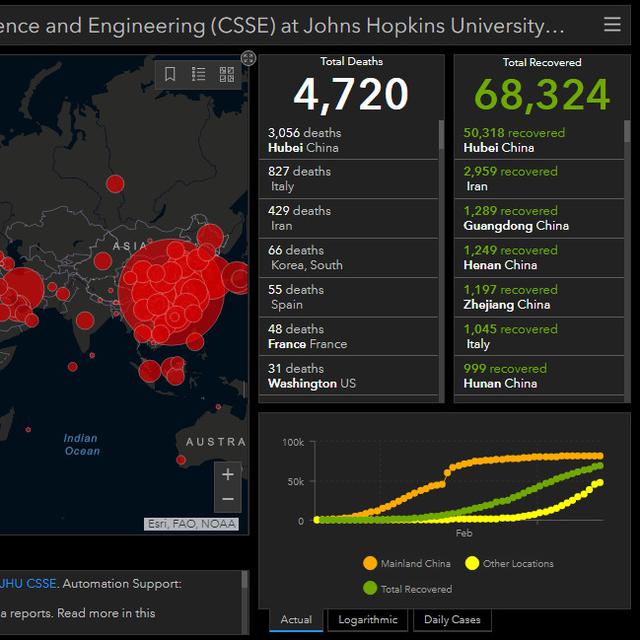Zoom out on the map
The width and height of the screenshot is (640, 640).
coord(228,499)
